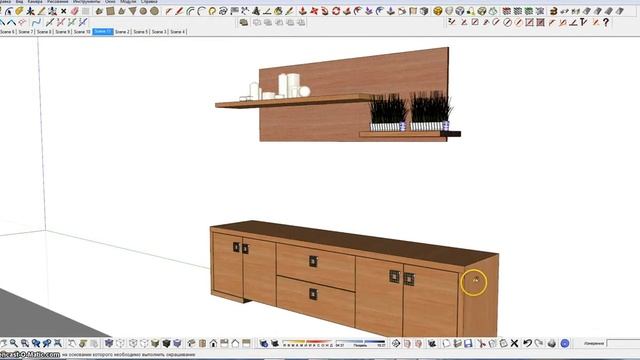Click the left cabinet door of sideboard
Screen dimensions: 640x360
227,264
